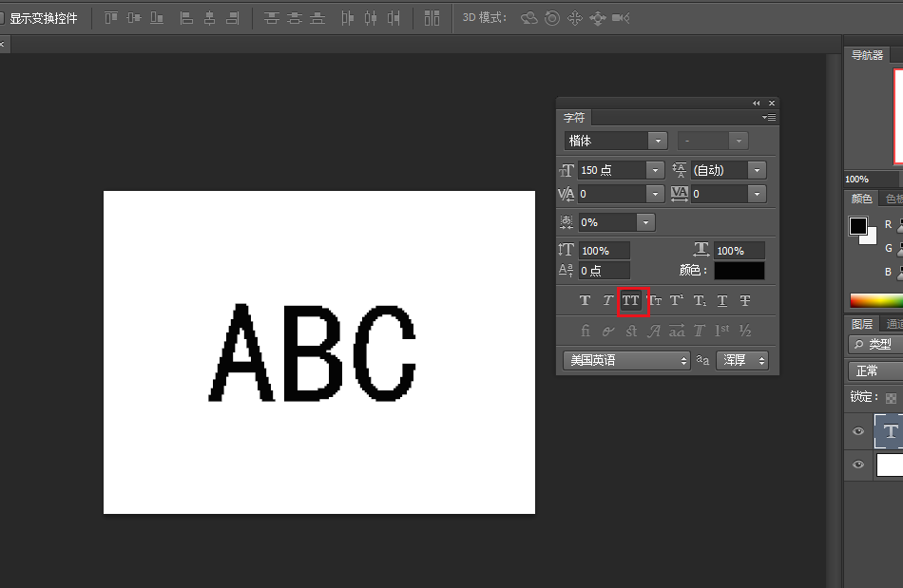903x588 pixels.
Task: Click the ordinals (1st) icon
Action: (722, 331)
